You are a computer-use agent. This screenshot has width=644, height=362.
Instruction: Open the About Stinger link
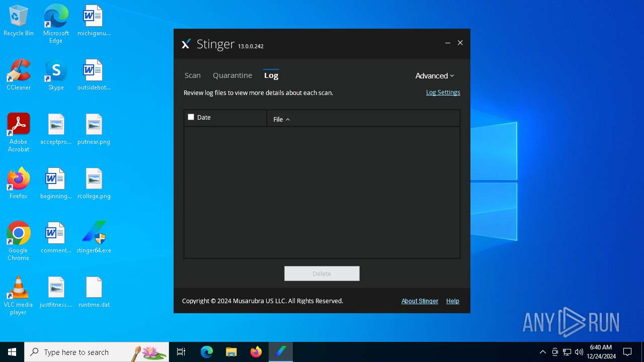420,301
